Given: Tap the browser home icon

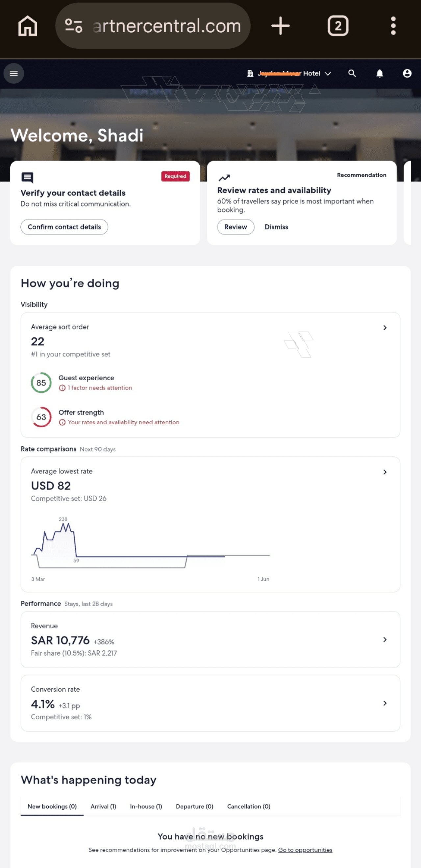Looking at the screenshot, I should click(x=27, y=26).
